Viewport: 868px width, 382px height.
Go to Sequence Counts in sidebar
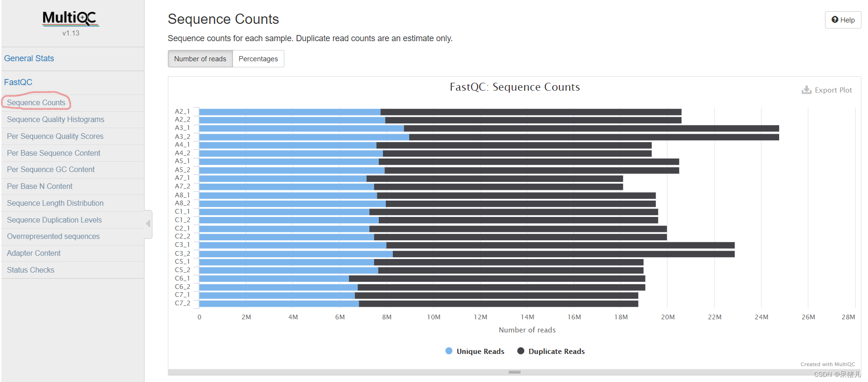click(x=36, y=102)
